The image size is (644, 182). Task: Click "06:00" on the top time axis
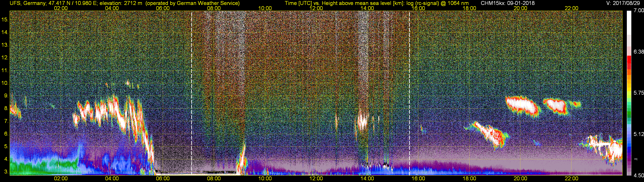(163, 8)
